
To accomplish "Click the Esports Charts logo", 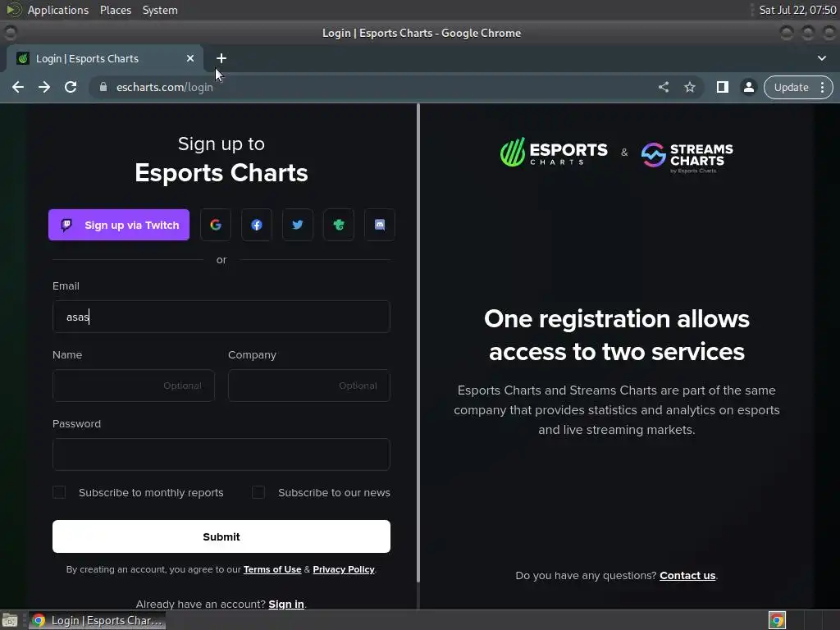I will [554, 153].
